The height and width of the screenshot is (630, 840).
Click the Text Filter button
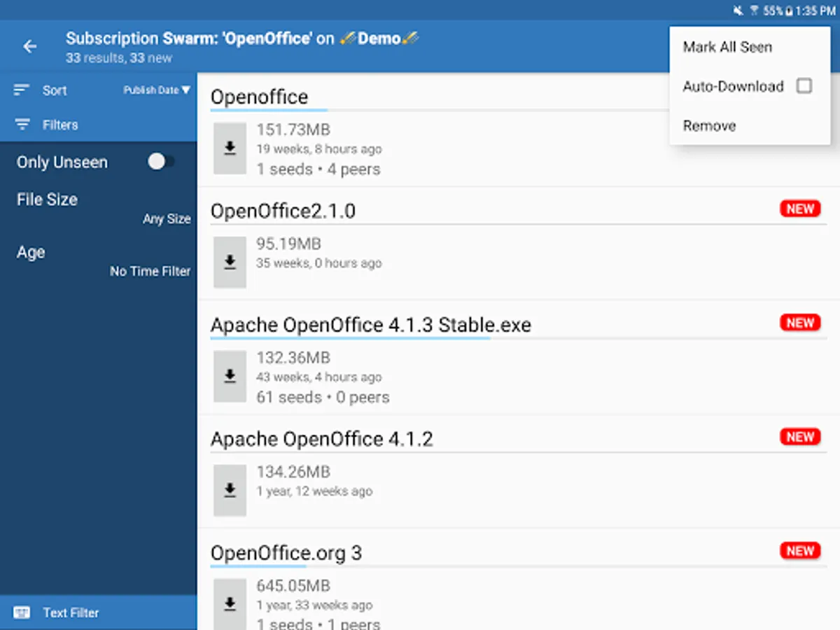point(71,612)
